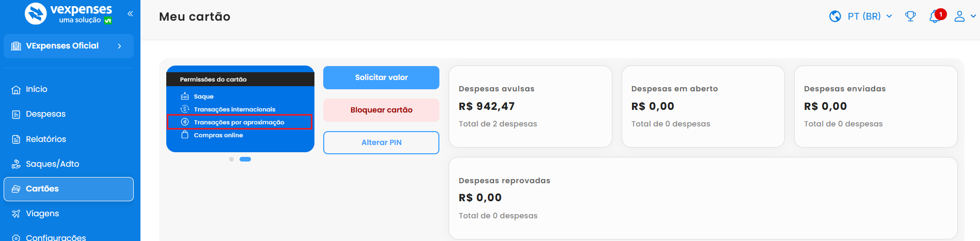
Task: Select the Despesas avulsas summary card
Action: click(x=530, y=106)
